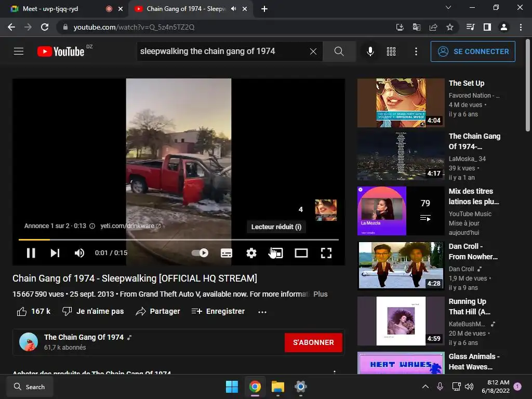Viewport: 532px width, 399px height.
Task: Open File Explorer from the taskbar
Action: click(277, 387)
